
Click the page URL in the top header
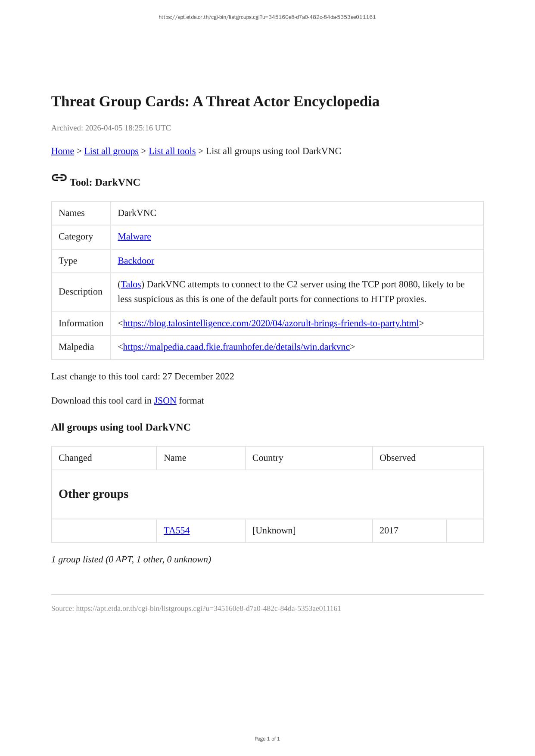[267, 17]
